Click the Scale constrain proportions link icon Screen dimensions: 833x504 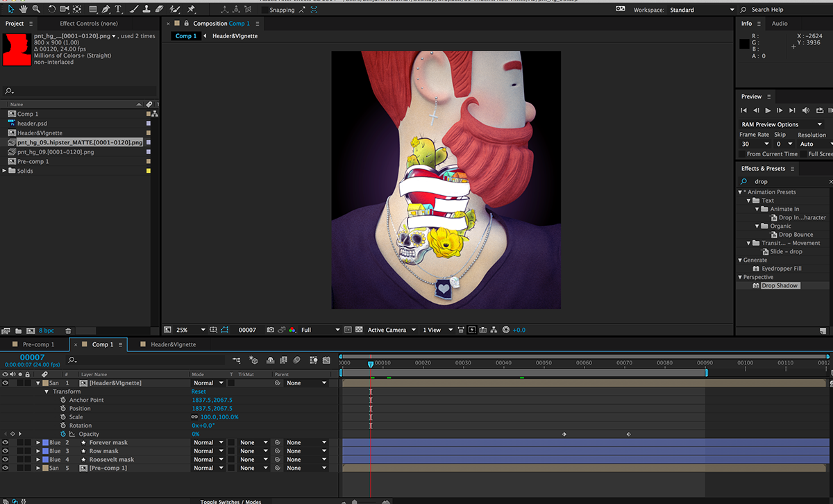(x=195, y=417)
